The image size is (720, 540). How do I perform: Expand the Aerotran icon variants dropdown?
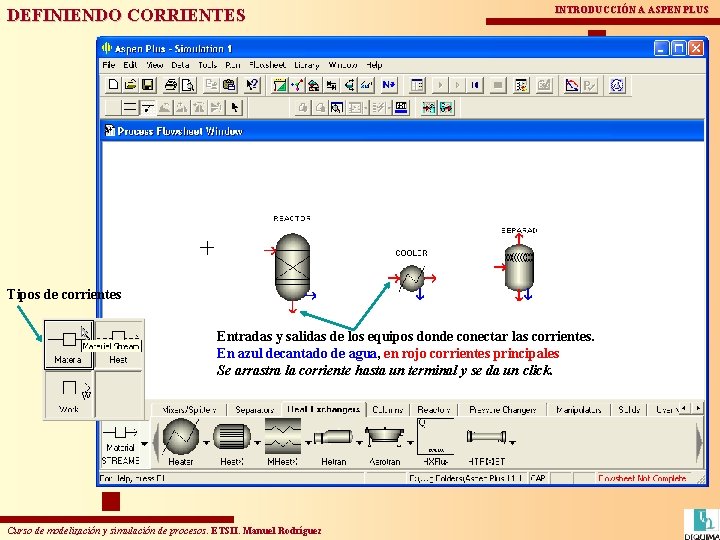pyautogui.click(x=410, y=443)
